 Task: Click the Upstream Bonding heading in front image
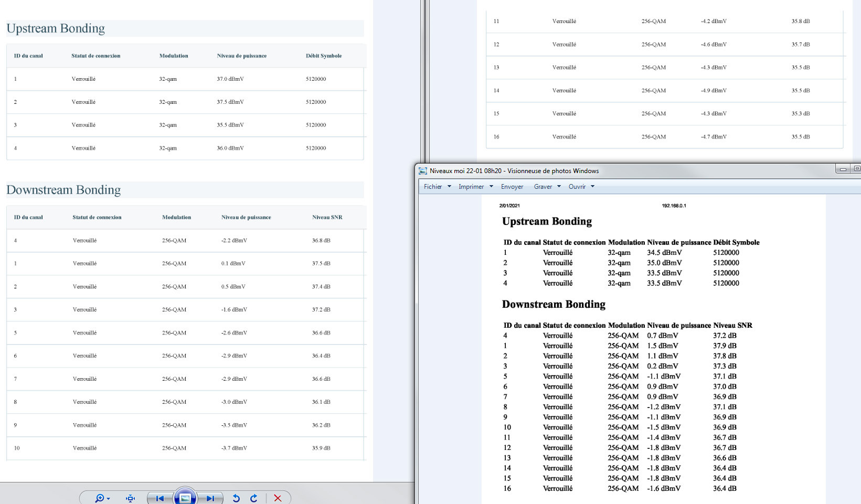click(x=547, y=221)
